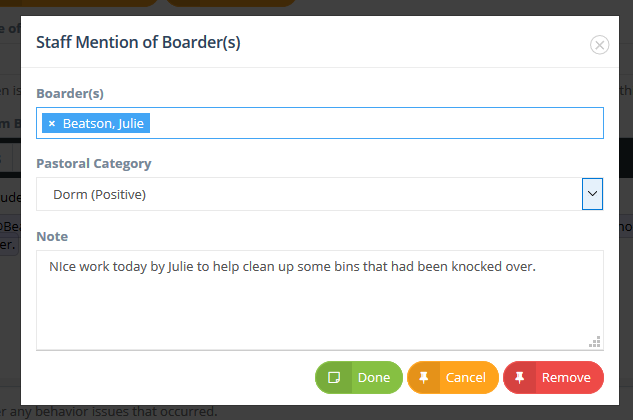
Task: Click the Boarder(s) label
Action: click(x=70, y=93)
